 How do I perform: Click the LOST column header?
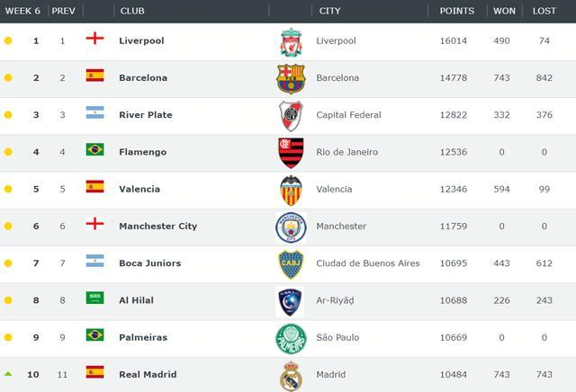click(x=544, y=11)
